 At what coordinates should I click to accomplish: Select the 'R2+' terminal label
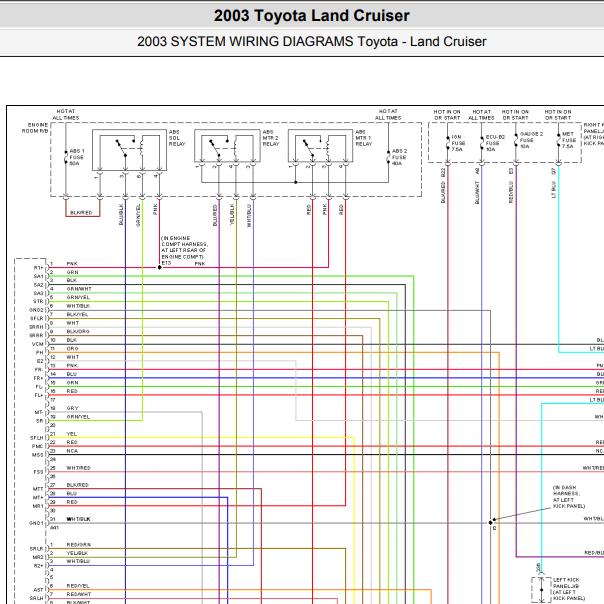[x=39, y=565]
